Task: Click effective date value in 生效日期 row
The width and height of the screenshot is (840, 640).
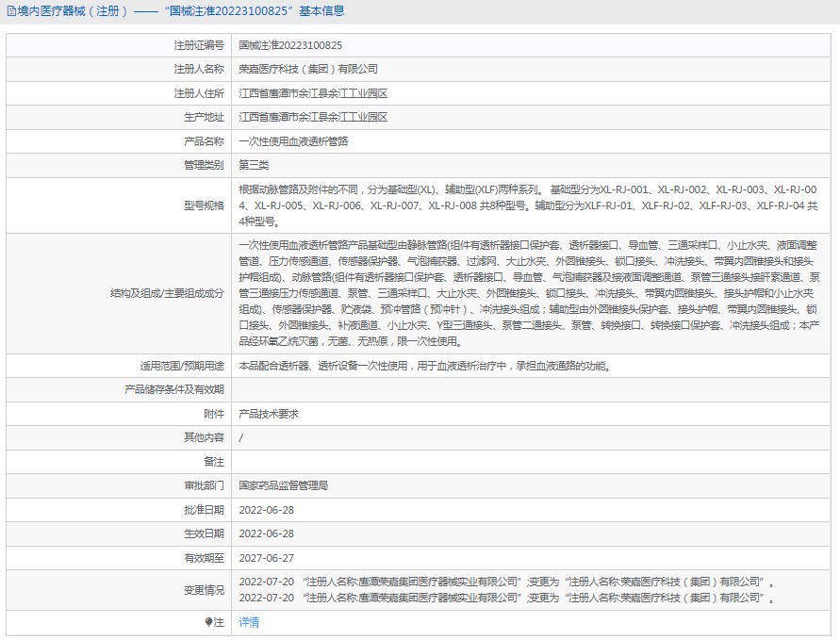Action: tap(266, 533)
